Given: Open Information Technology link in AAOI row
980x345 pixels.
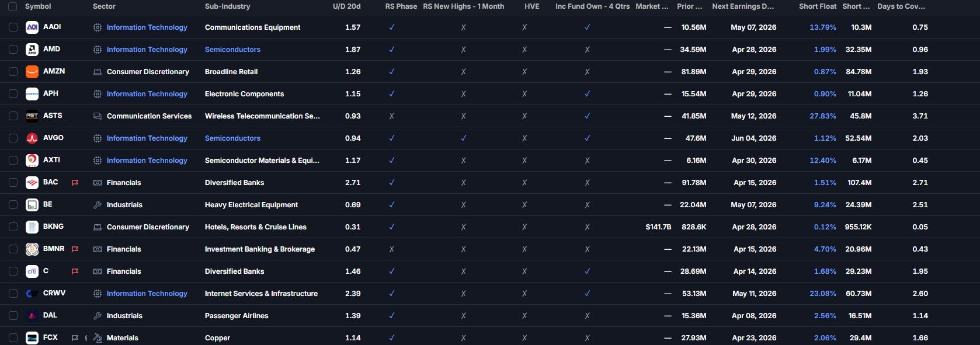Looking at the screenshot, I should pyautogui.click(x=147, y=27).
